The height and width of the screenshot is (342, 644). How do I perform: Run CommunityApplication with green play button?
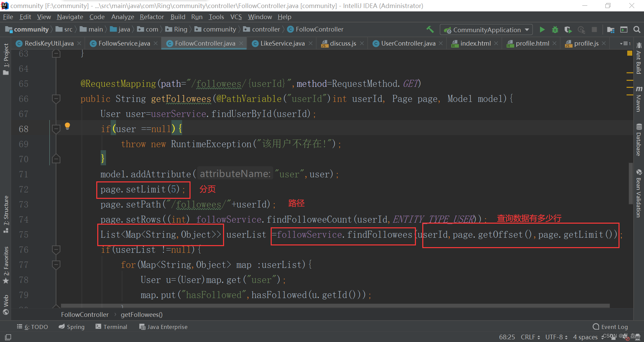542,30
